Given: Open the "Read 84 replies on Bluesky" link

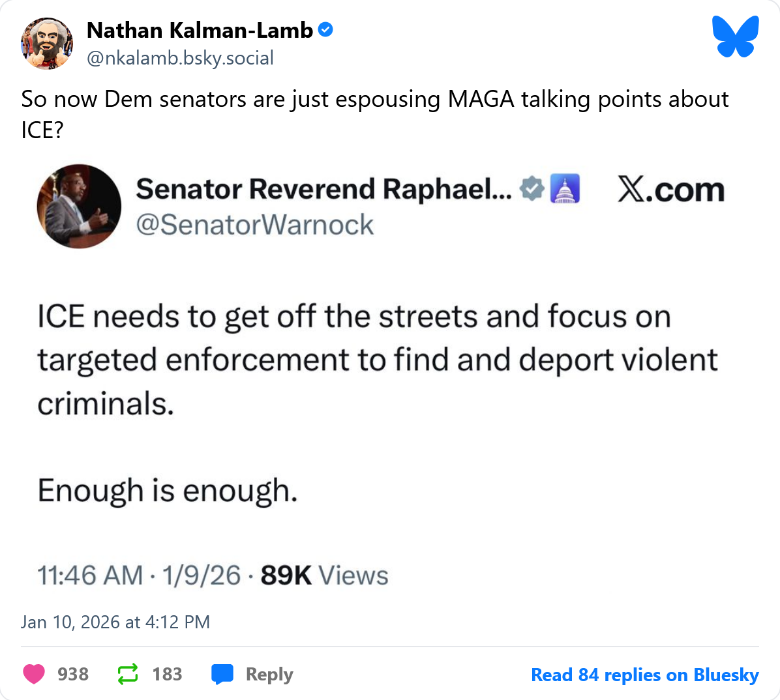Looking at the screenshot, I should tap(644, 675).
